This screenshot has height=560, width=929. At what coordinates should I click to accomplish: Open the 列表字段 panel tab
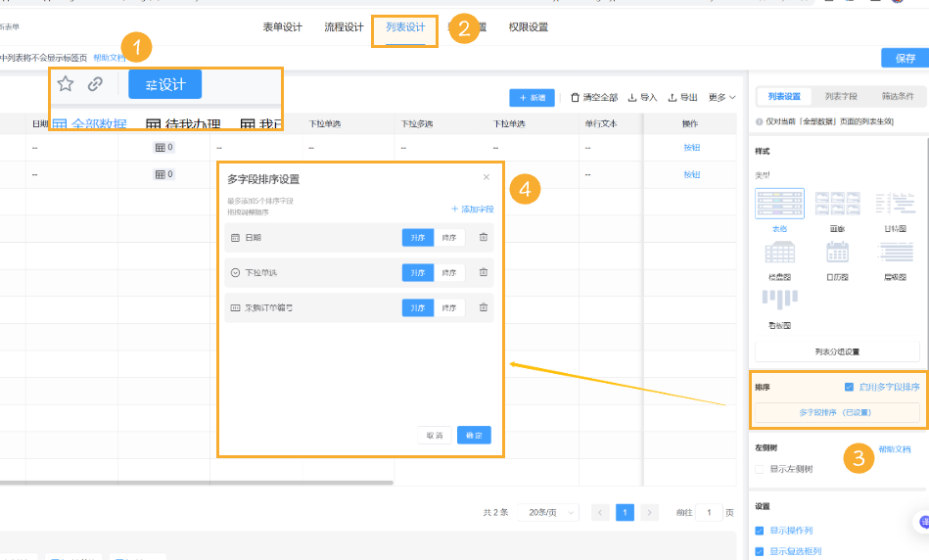(841, 96)
